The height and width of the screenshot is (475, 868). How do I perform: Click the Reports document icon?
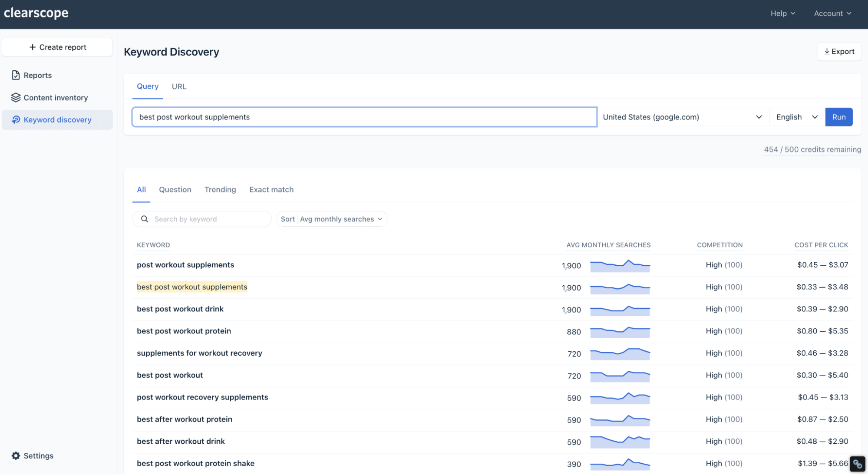coord(16,75)
